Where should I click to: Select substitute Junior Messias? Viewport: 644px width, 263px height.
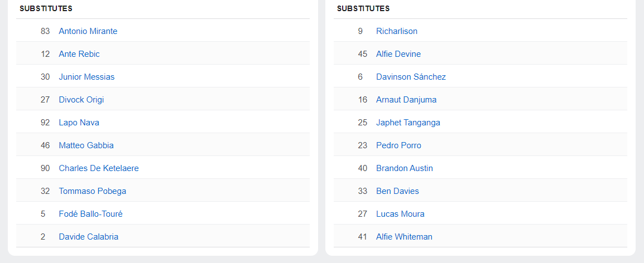coord(86,77)
